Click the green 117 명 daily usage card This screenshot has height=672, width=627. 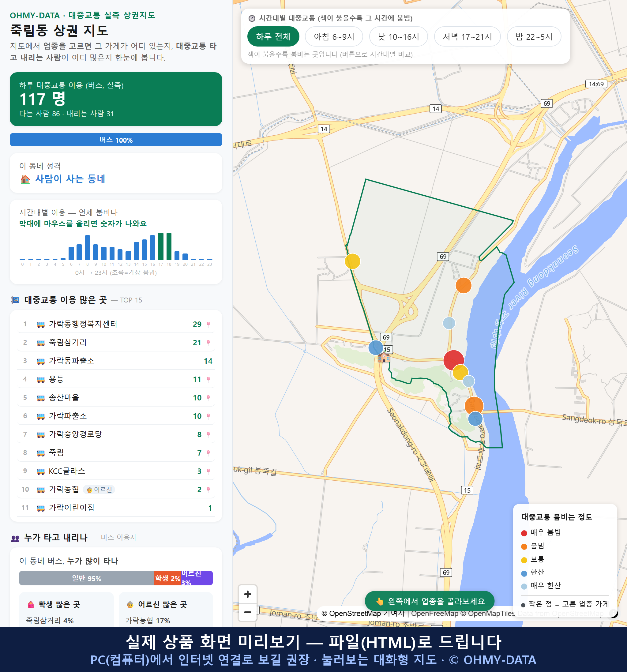(x=116, y=99)
